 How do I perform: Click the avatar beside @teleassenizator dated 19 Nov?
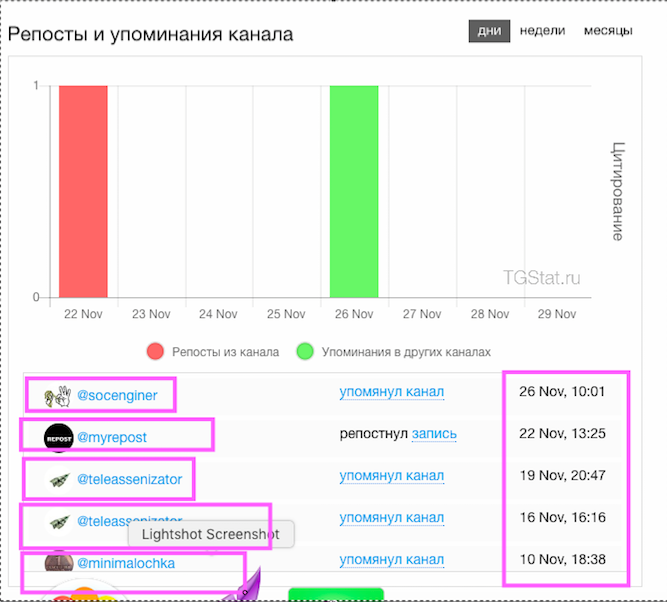[x=59, y=479]
